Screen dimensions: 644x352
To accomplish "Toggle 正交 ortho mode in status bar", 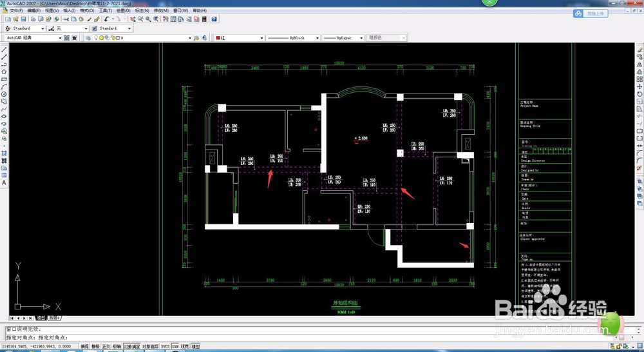I will 106,347.
